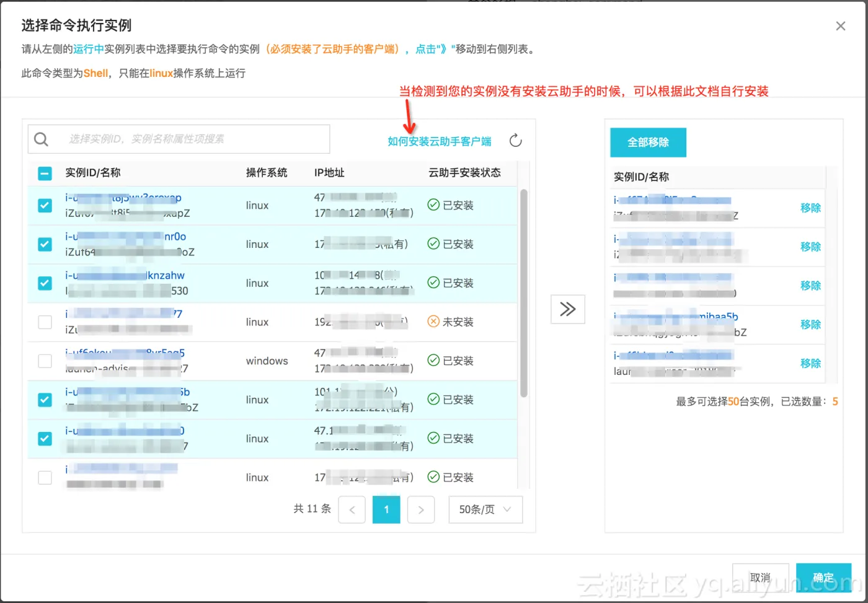Click installed status icon for nr0o instance
868x603 pixels.
pos(433,244)
